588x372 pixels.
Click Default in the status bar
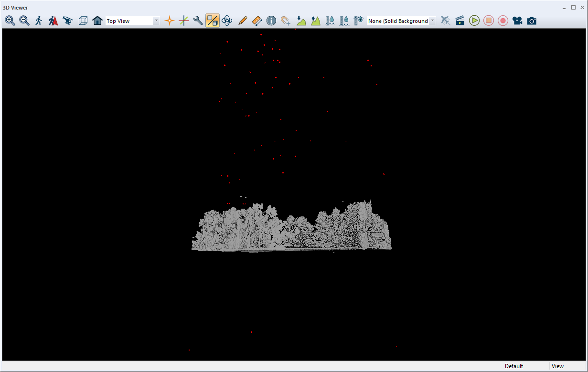click(513, 366)
